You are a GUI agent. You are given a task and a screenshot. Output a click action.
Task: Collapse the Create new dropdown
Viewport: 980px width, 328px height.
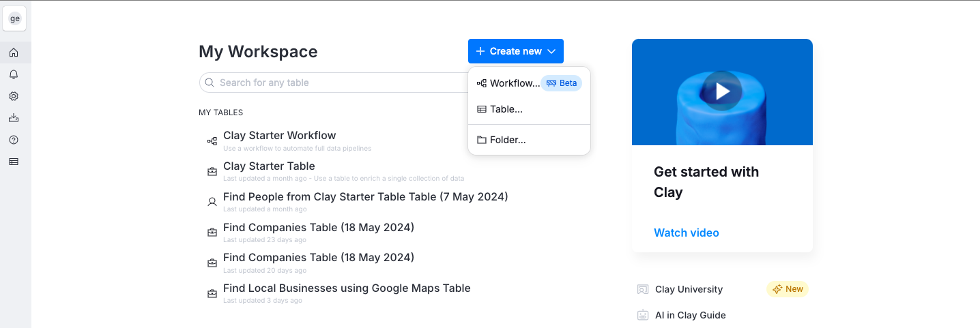pos(516,51)
